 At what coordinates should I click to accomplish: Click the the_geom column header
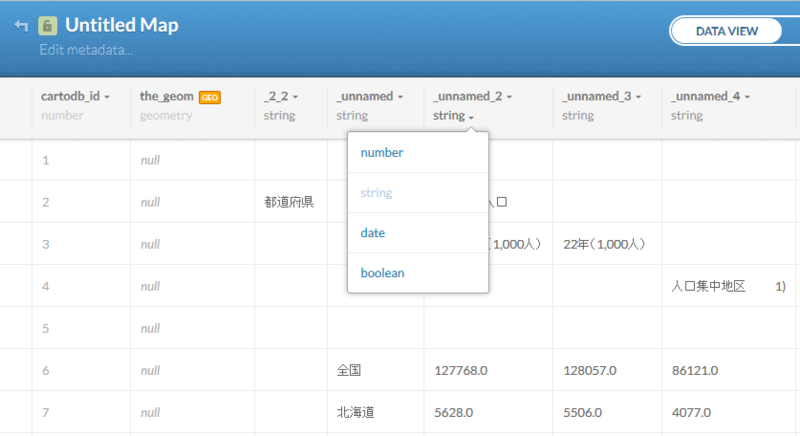coord(166,96)
